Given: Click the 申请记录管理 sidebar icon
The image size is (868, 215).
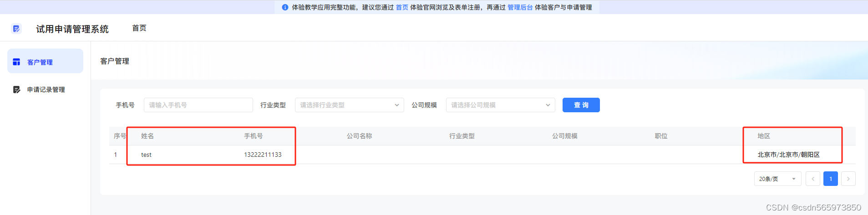Looking at the screenshot, I should click(x=16, y=90).
